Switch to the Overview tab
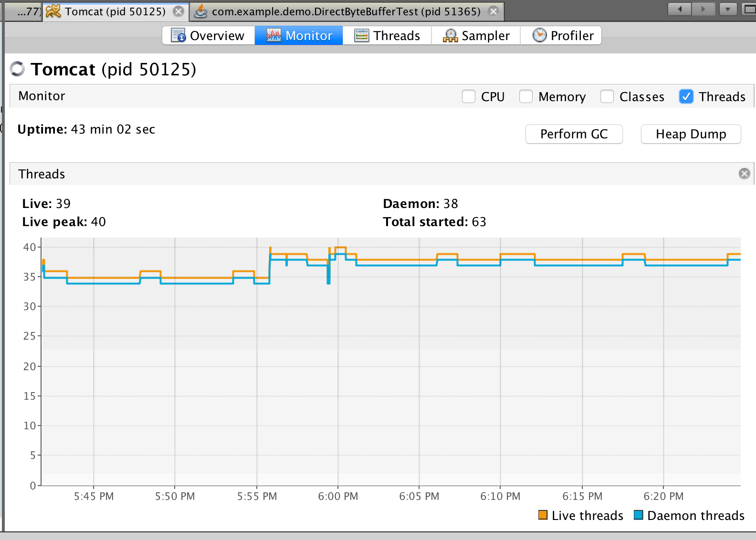 (209, 35)
